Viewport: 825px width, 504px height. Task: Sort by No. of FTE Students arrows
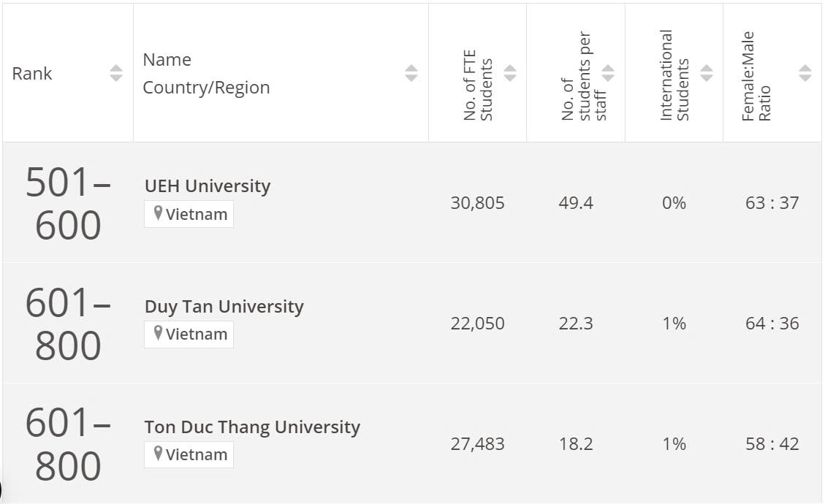(510, 73)
